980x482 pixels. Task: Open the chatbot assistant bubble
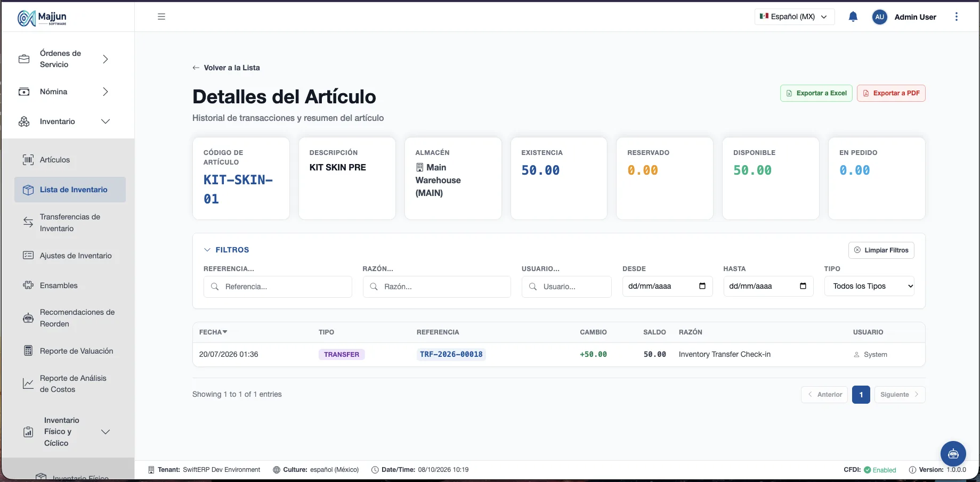(x=953, y=454)
